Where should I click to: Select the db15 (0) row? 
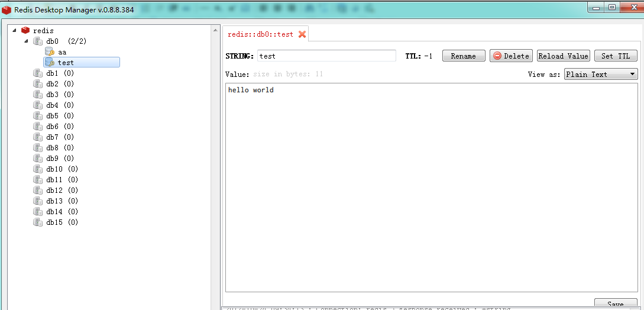click(62, 222)
